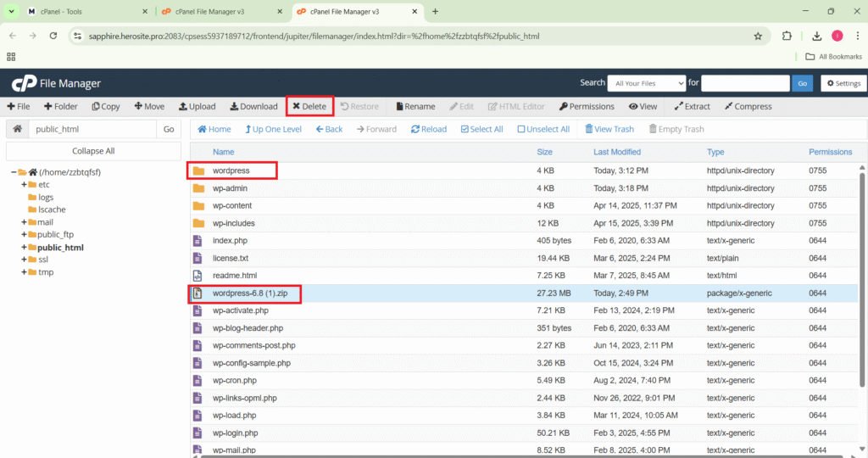Expand the ssl folder in tree
The height and width of the screenshot is (458, 868).
(x=24, y=260)
